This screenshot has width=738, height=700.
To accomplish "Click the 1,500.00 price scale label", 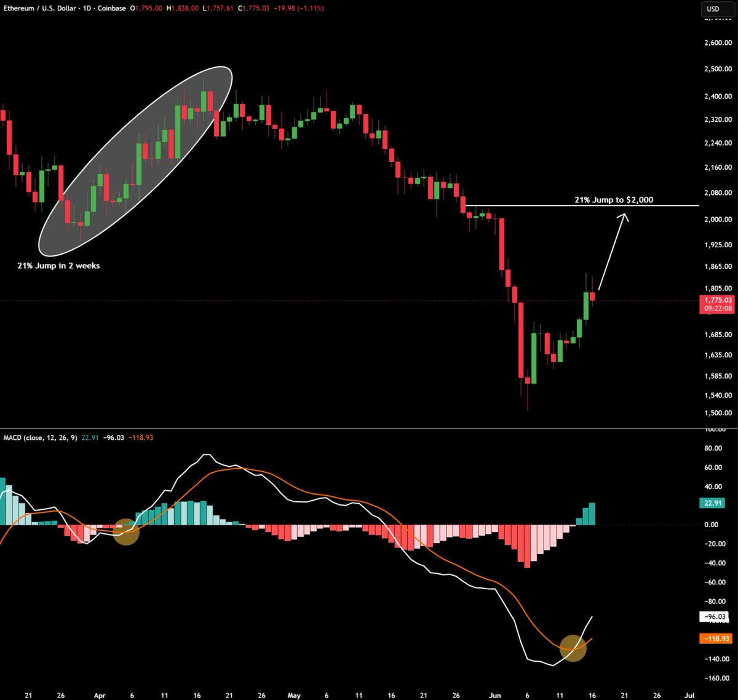I will click(x=718, y=413).
